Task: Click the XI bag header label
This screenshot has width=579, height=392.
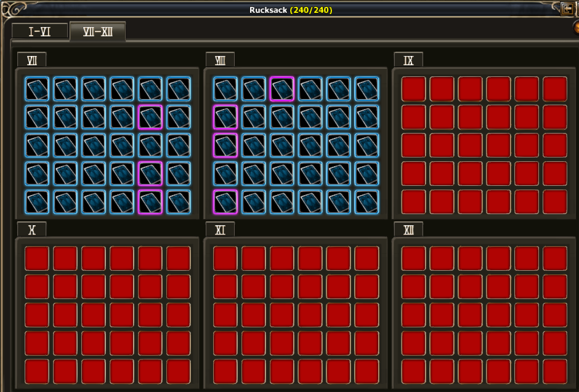Action: [220, 230]
